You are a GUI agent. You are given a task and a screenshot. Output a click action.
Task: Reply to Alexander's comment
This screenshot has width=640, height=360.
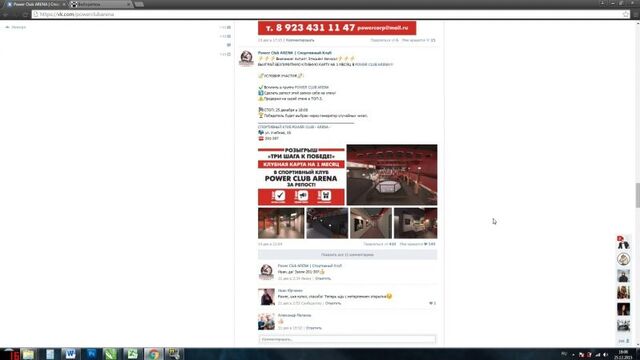pos(313,328)
